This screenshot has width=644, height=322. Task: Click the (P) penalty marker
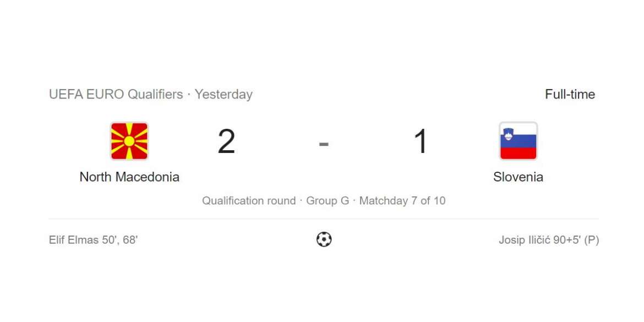coord(592,240)
